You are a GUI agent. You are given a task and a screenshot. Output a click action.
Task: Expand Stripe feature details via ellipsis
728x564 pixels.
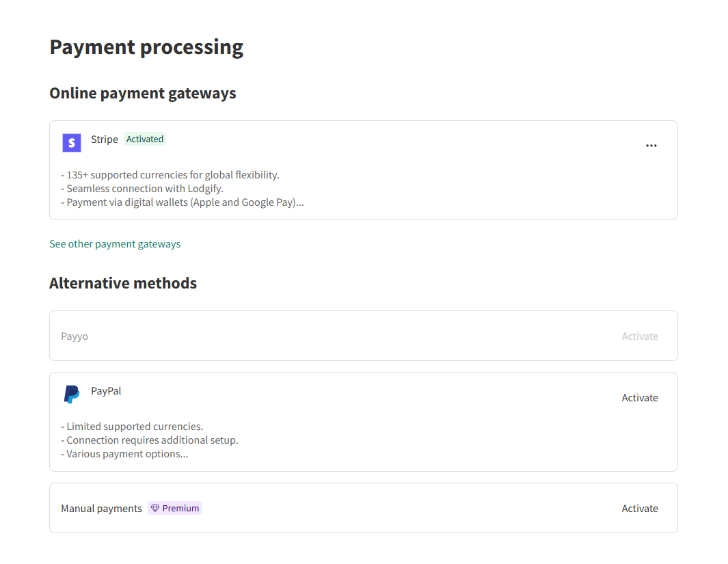point(651,145)
